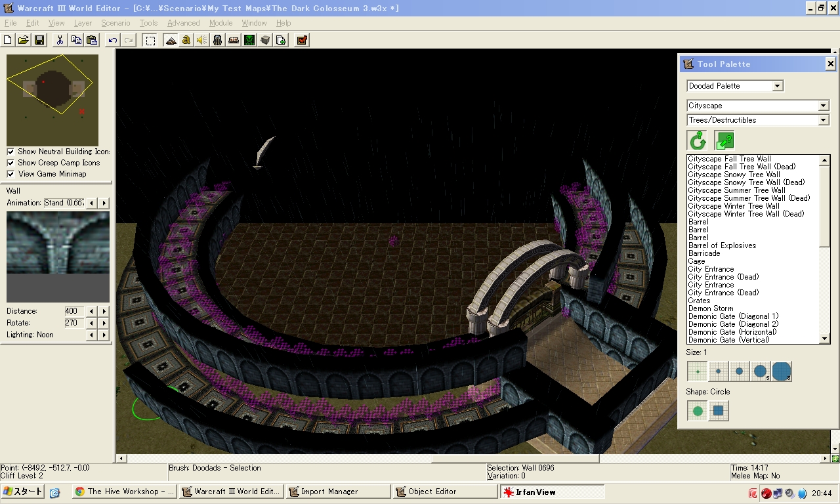Screen dimensions: 840x504
Task: Switch to the Import Manager taskbar window
Action: click(x=338, y=492)
